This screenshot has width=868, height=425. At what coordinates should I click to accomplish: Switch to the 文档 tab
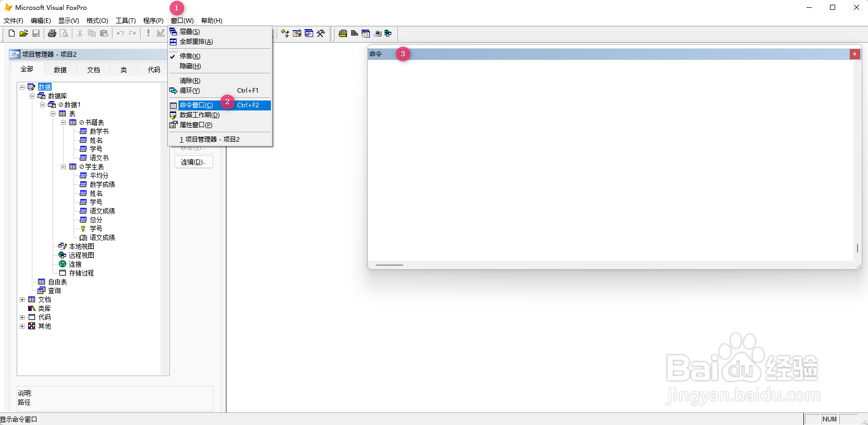point(93,70)
